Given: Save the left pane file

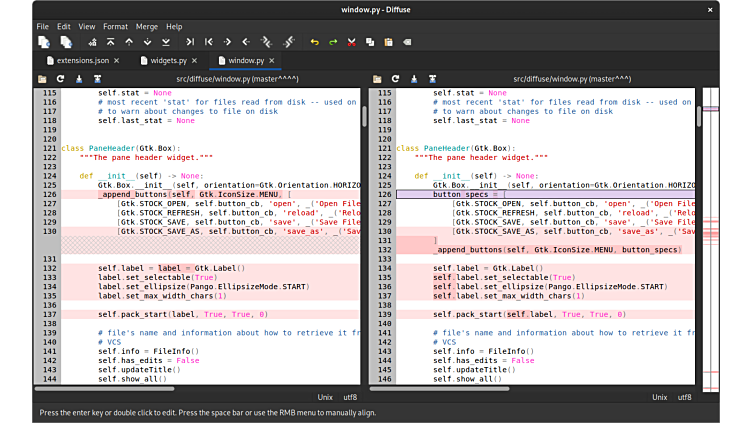Looking at the screenshot, I should (79, 78).
